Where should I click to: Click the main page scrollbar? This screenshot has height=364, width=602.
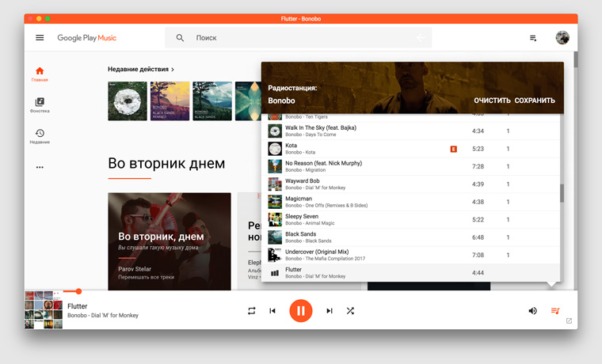[576, 59]
